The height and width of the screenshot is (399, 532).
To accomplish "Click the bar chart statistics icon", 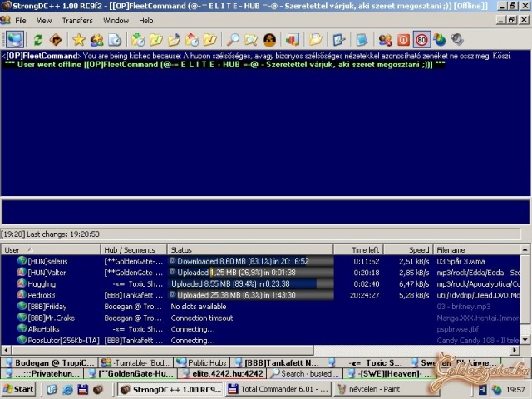I will (x=292, y=39).
